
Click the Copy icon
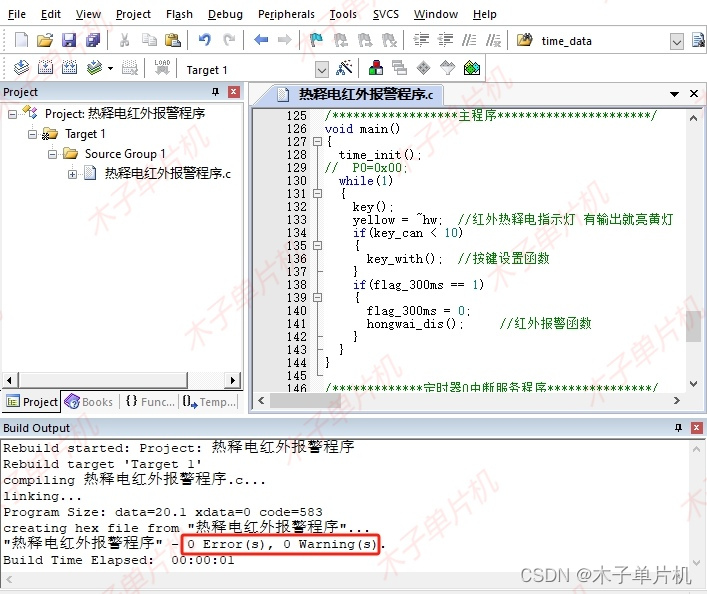click(149, 41)
